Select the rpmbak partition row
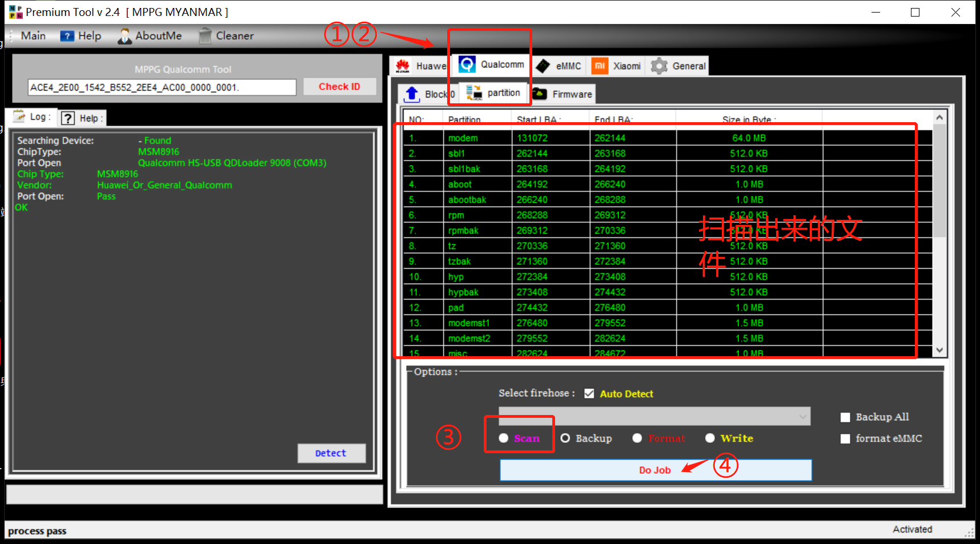980x544 pixels. pos(668,231)
